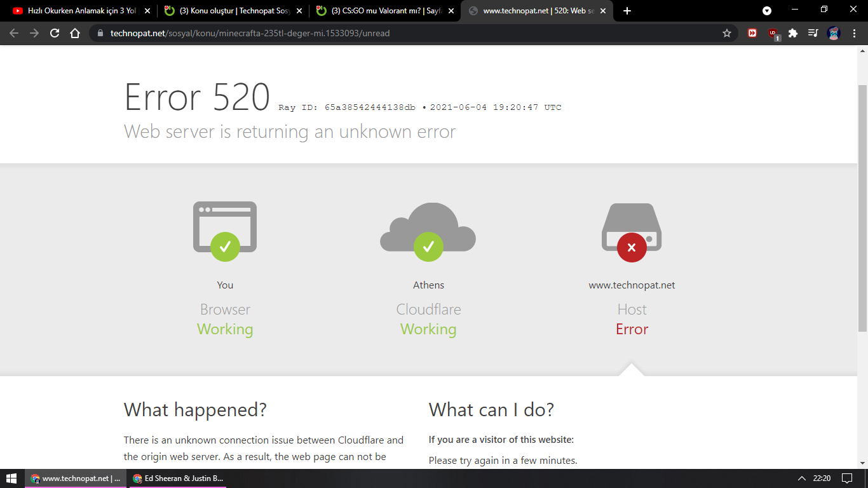Show hidden system tray icons
Viewport: 868px width, 488px height.
801,478
